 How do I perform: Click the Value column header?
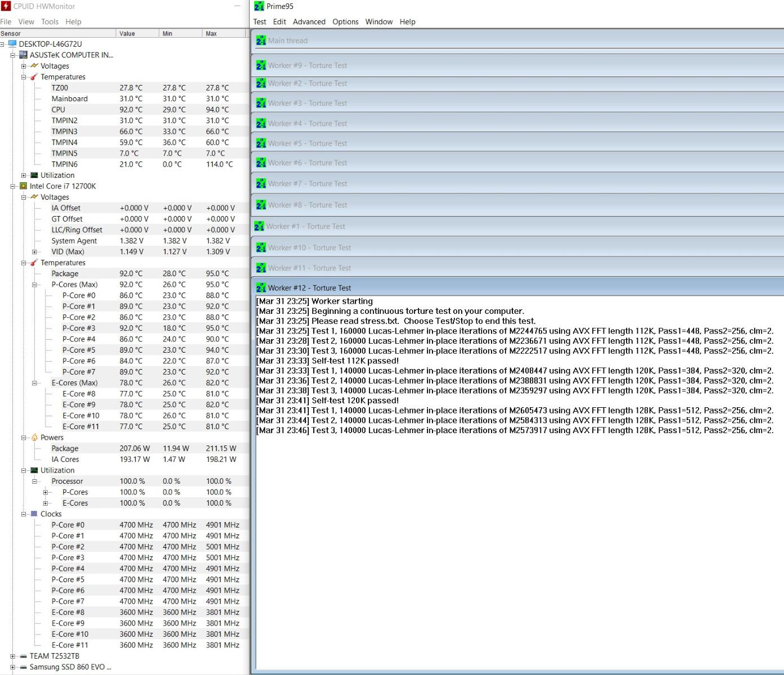tap(137, 34)
